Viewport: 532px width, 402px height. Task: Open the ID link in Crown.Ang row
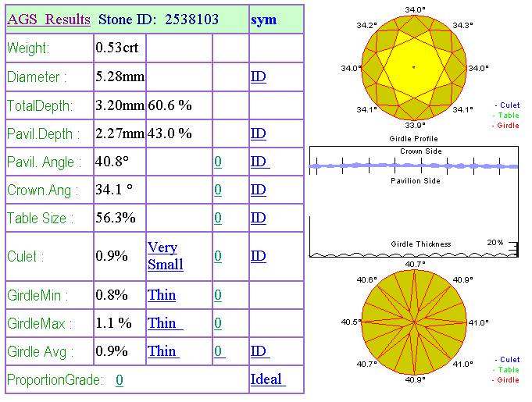(259, 190)
